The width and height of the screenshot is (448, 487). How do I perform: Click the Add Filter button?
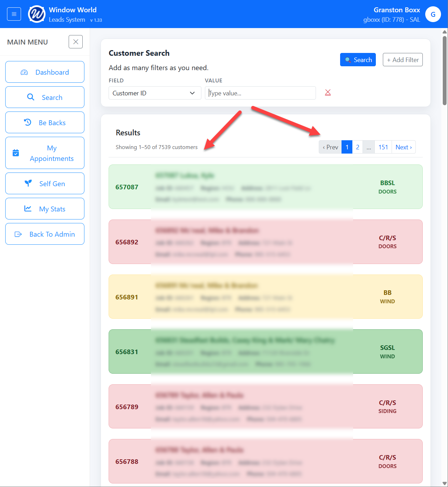[403, 60]
